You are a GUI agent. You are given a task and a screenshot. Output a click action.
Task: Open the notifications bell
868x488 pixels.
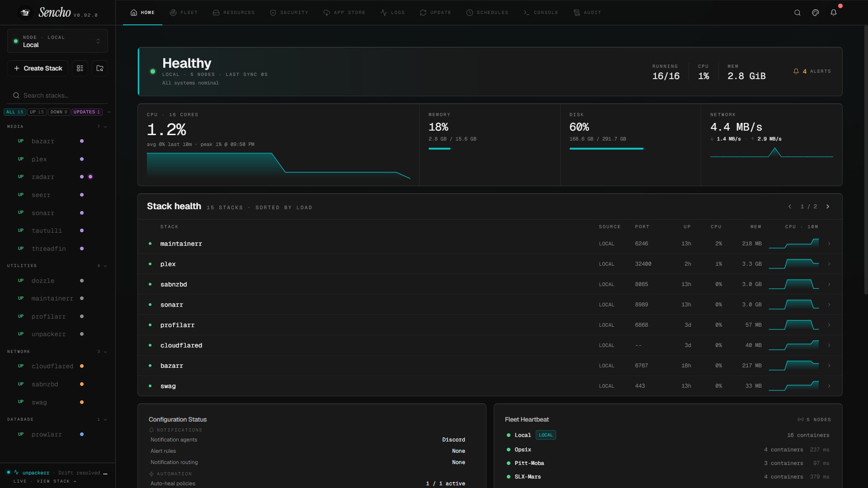834,13
